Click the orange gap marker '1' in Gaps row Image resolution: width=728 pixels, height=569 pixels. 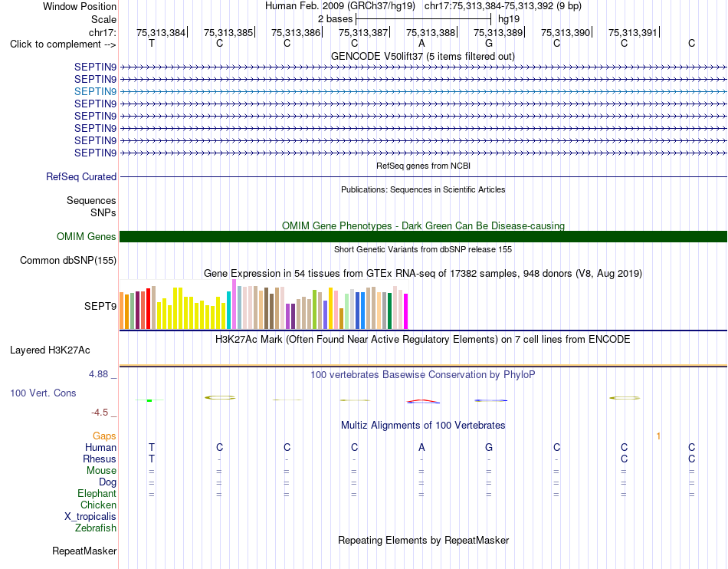click(x=658, y=436)
